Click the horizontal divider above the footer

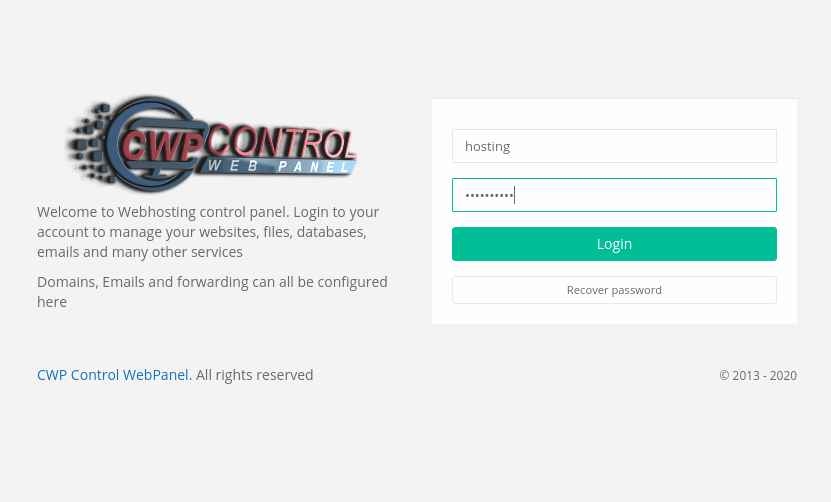(417, 345)
